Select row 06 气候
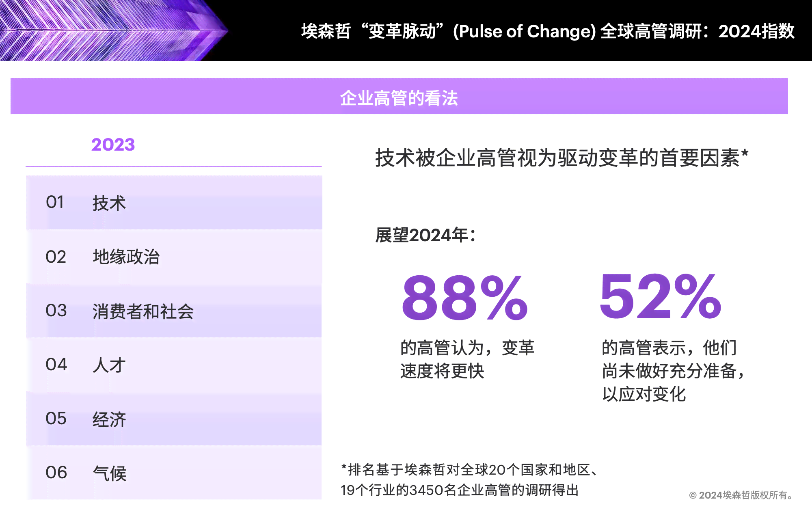Image resolution: width=812 pixels, height=514 pixels. coord(174,473)
